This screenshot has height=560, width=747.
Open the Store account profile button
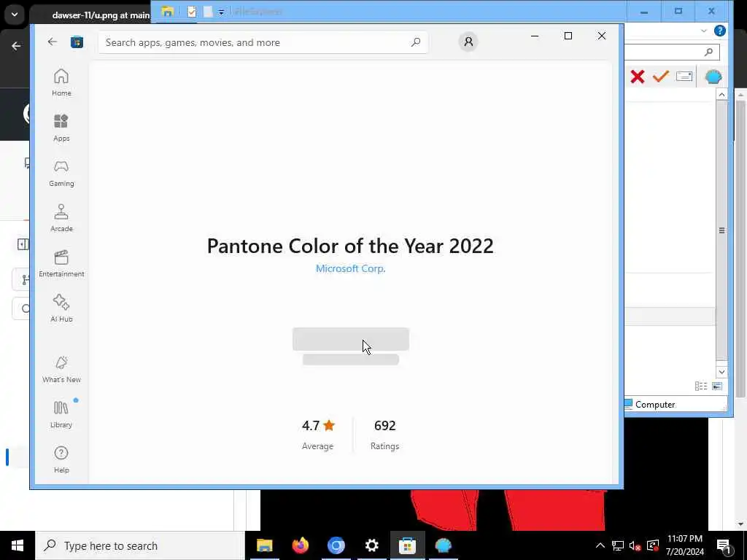(x=468, y=42)
